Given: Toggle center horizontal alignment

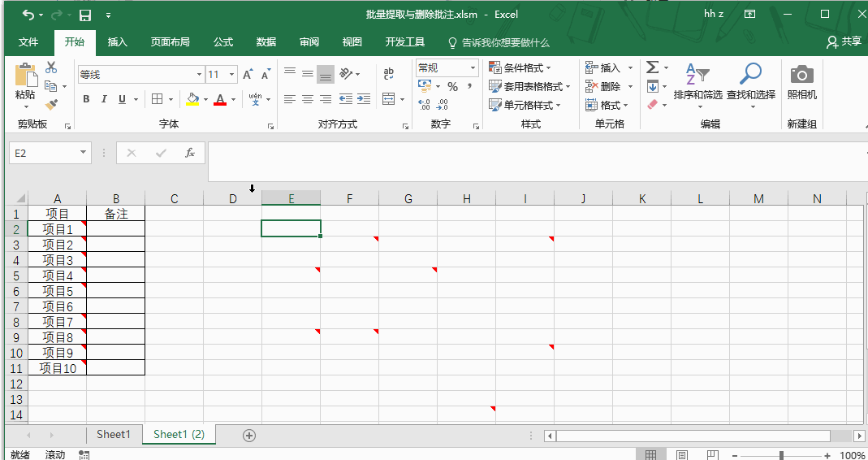Looking at the screenshot, I should [x=308, y=99].
